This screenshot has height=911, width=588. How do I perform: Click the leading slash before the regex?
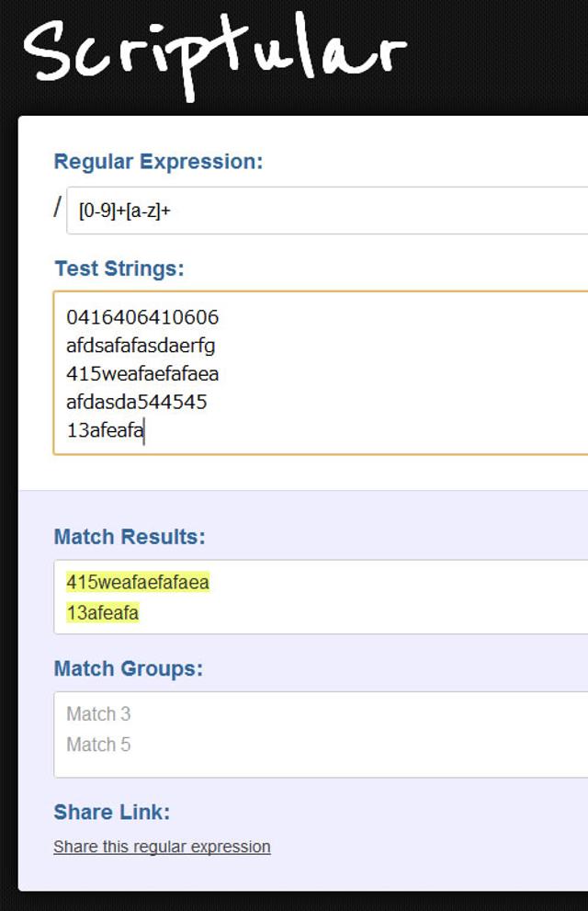(x=58, y=208)
